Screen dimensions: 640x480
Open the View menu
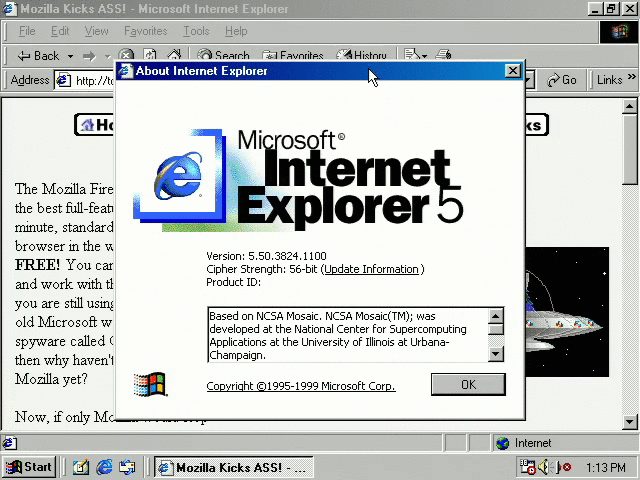(96, 31)
